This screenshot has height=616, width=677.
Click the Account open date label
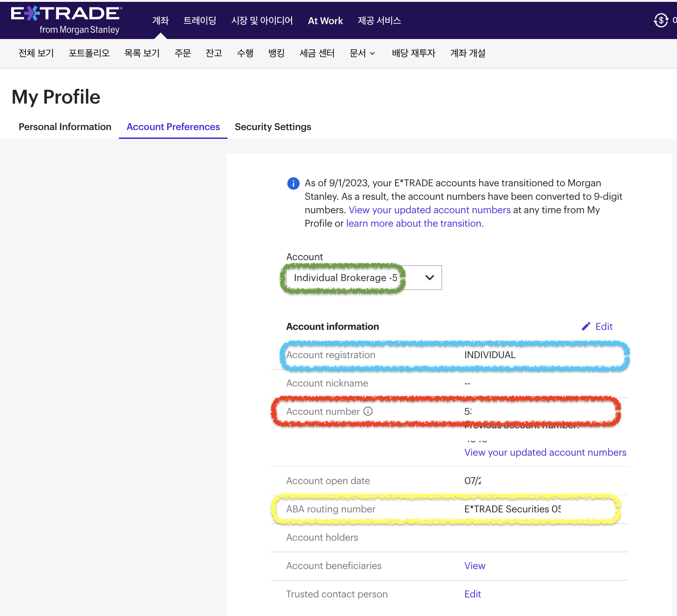pyautogui.click(x=328, y=481)
